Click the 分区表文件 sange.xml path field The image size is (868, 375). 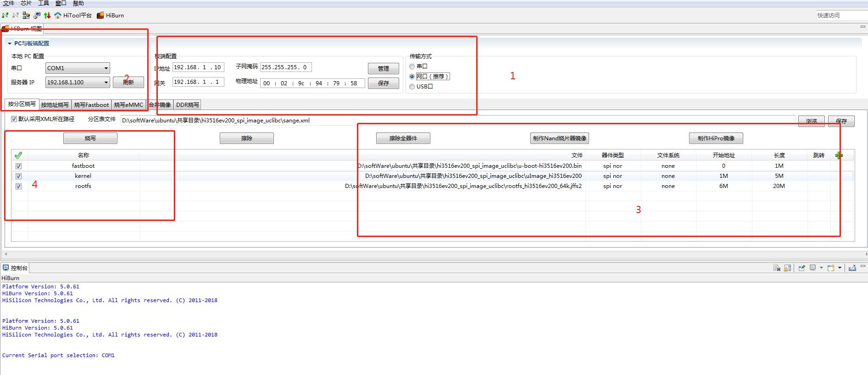click(x=457, y=121)
